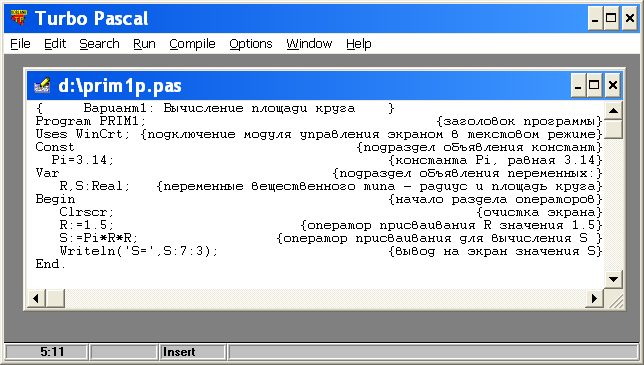Click the 'S:=Pi*R*R;' assignment statement
This screenshot has width=644, height=365.
pos(99,238)
